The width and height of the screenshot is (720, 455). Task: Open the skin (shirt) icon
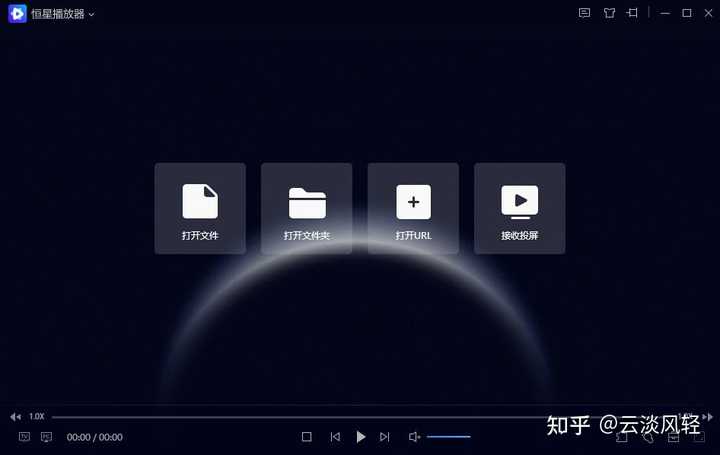pos(609,13)
